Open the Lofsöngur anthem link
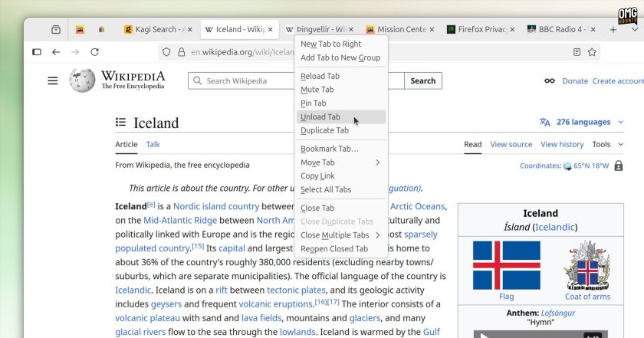 (x=558, y=313)
